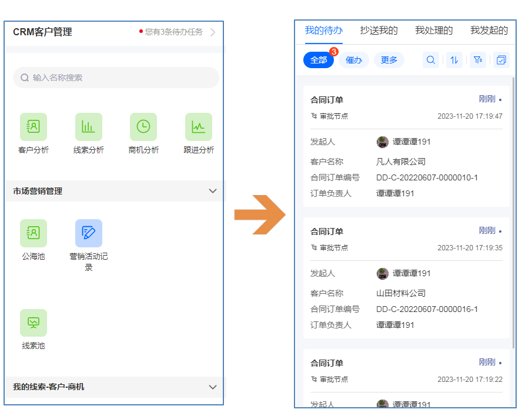
Task: Expand the 我的线索-客户-商机 section
Action: pos(213,387)
